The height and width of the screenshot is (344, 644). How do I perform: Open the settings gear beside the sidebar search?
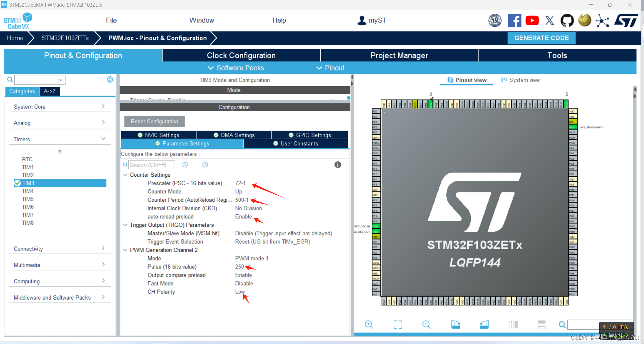110,79
